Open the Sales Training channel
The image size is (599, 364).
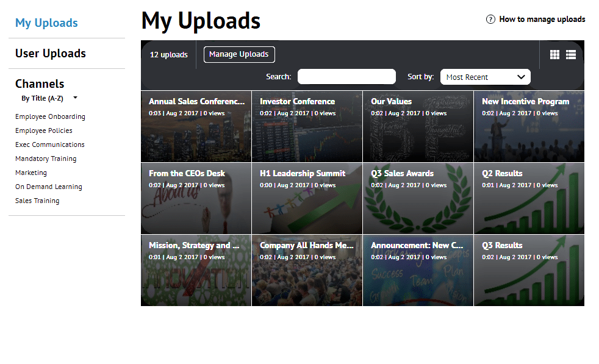[37, 201]
